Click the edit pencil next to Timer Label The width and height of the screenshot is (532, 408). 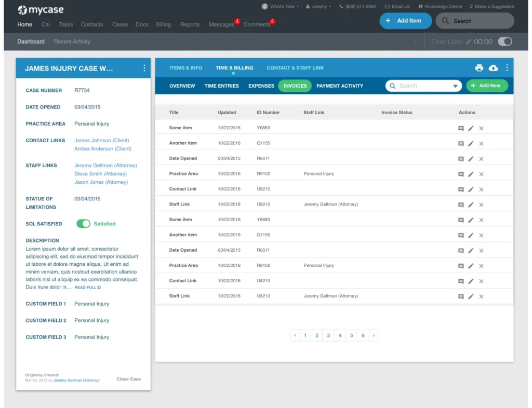469,42
